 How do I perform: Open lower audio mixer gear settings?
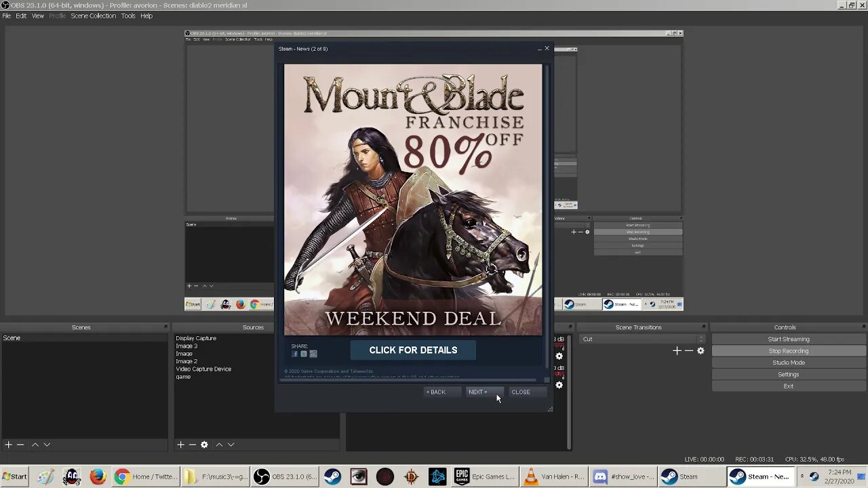click(x=559, y=385)
